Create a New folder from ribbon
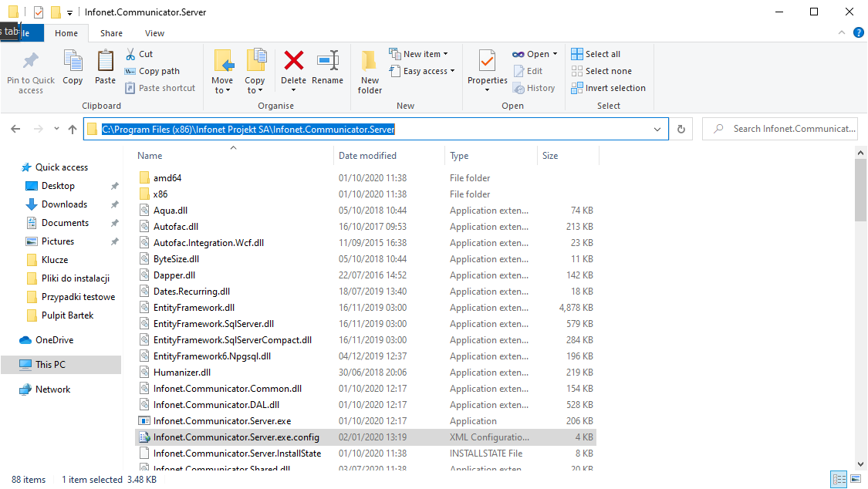Image resolution: width=868 pixels, height=489 pixels. [x=370, y=72]
